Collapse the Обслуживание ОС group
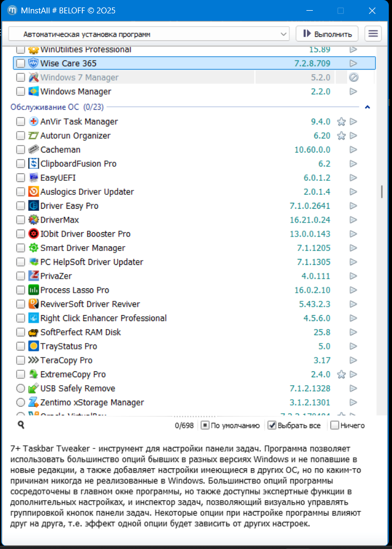This screenshot has width=392, height=549. [367, 107]
